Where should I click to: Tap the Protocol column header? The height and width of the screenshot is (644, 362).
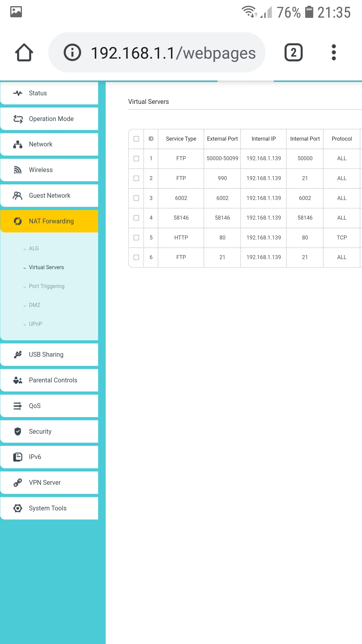click(342, 139)
